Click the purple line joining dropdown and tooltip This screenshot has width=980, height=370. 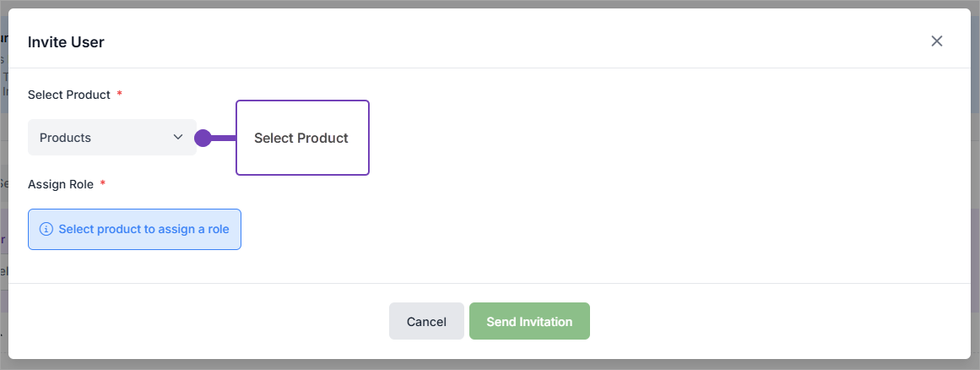(224, 138)
